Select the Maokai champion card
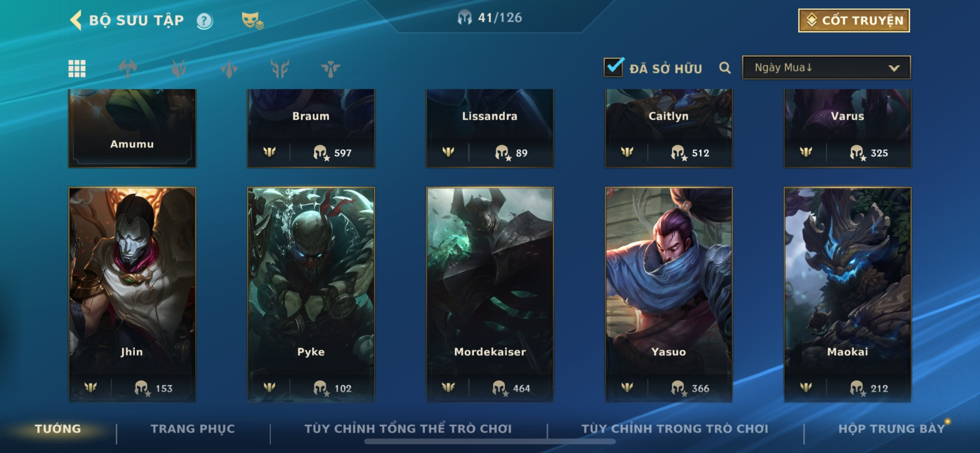980x453 pixels. pyautogui.click(x=848, y=294)
